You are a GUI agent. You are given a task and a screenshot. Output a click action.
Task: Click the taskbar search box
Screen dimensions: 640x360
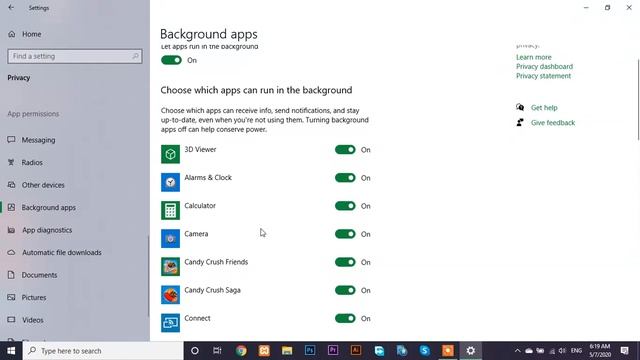103,351
